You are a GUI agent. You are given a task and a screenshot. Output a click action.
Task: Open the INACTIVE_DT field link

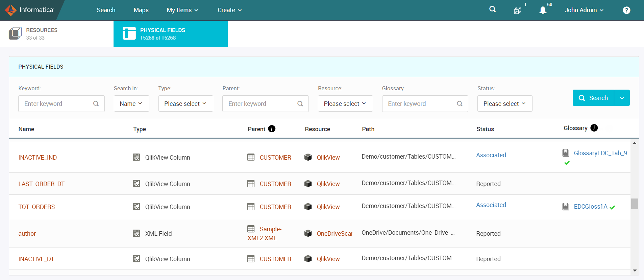tap(36, 259)
